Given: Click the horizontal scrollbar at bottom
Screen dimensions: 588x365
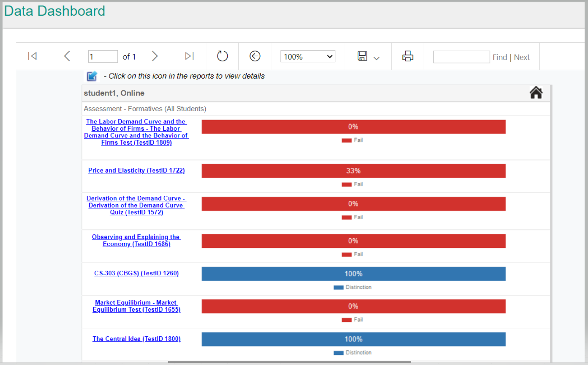Looking at the screenshot, I should [289, 362].
